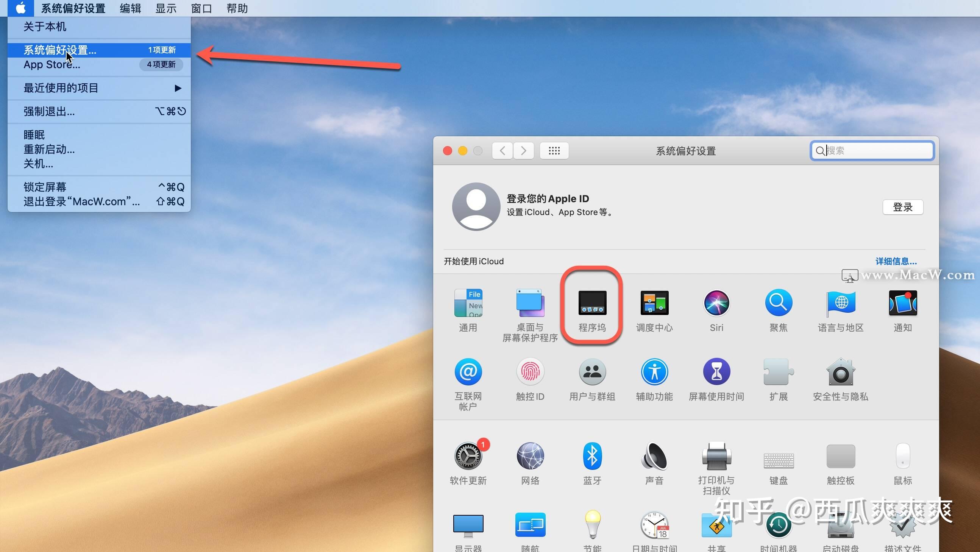The height and width of the screenshot is (552, 980).
Task: Expand 最近使用的项目 submenu
Action: pyautogui.click(x=99, y=88)
